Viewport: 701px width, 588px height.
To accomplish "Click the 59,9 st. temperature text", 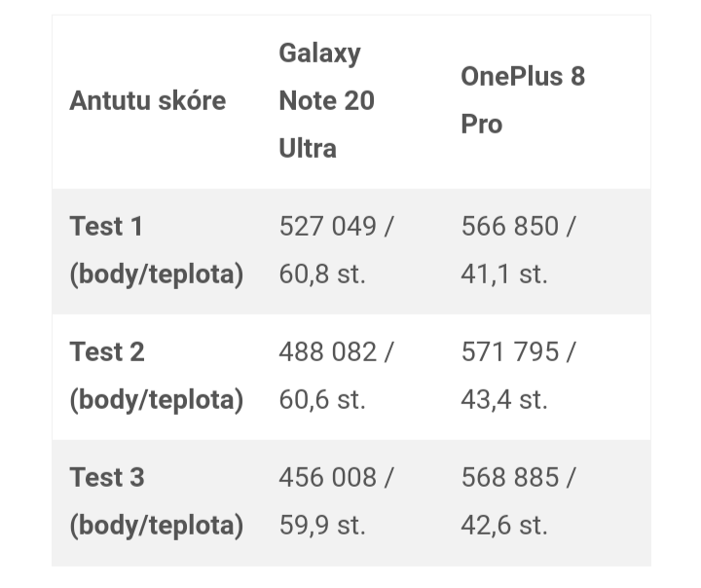I will [x=322, y=525].
